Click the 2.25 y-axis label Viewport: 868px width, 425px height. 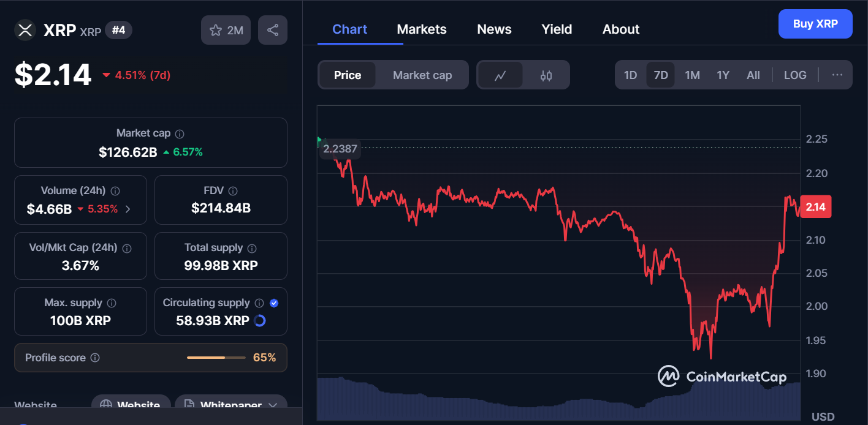pyautogui.click(x=816, y=139)
